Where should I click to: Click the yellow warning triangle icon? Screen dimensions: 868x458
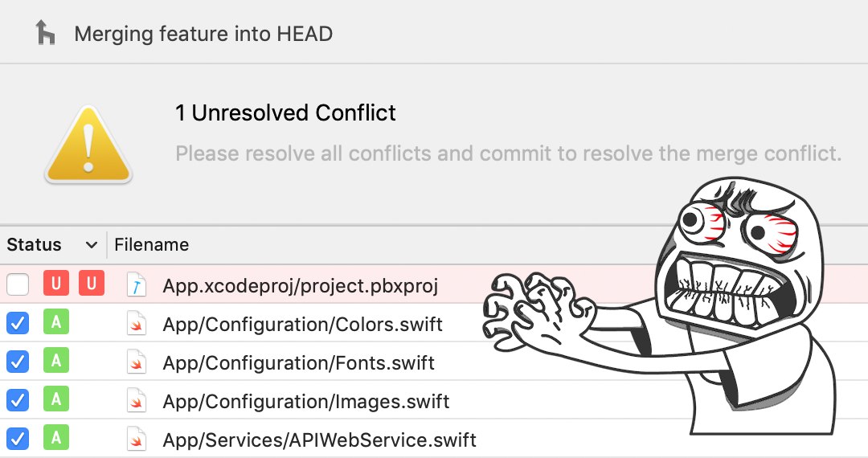point(88,145)
